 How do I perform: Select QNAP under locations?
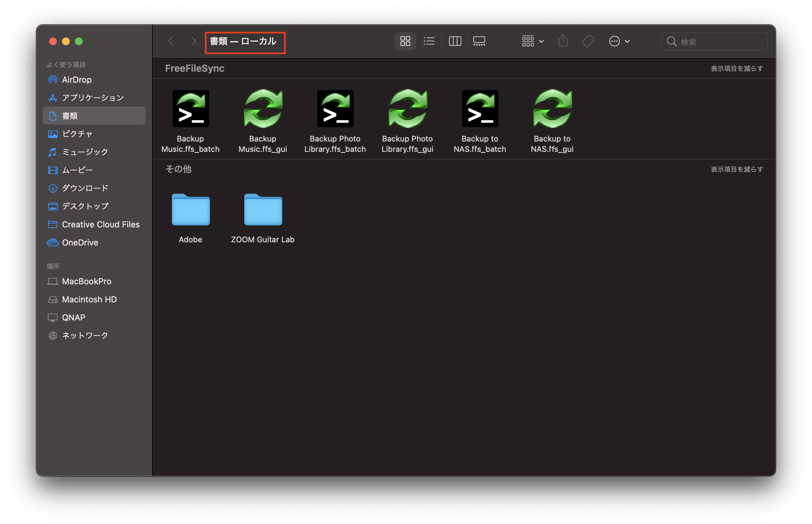(73, 317)
